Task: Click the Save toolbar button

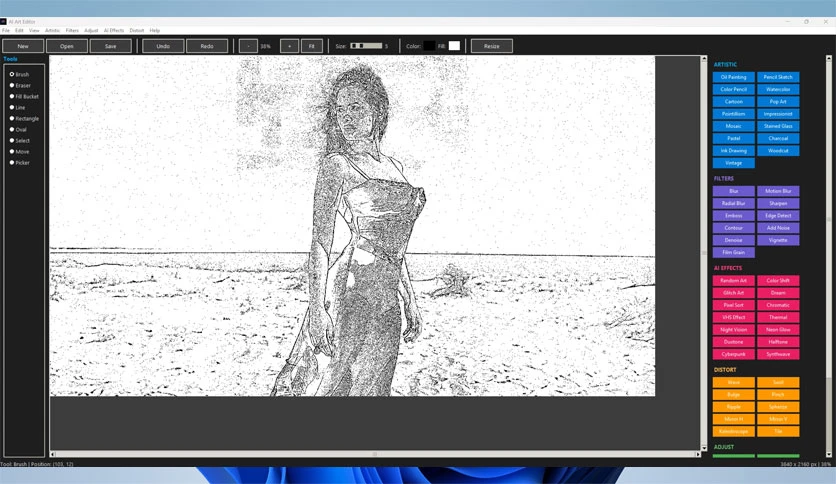Action: click(110, 46)
